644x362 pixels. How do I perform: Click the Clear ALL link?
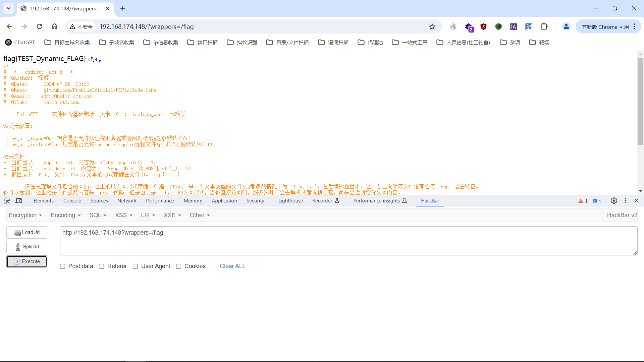[x=232, y=266]
